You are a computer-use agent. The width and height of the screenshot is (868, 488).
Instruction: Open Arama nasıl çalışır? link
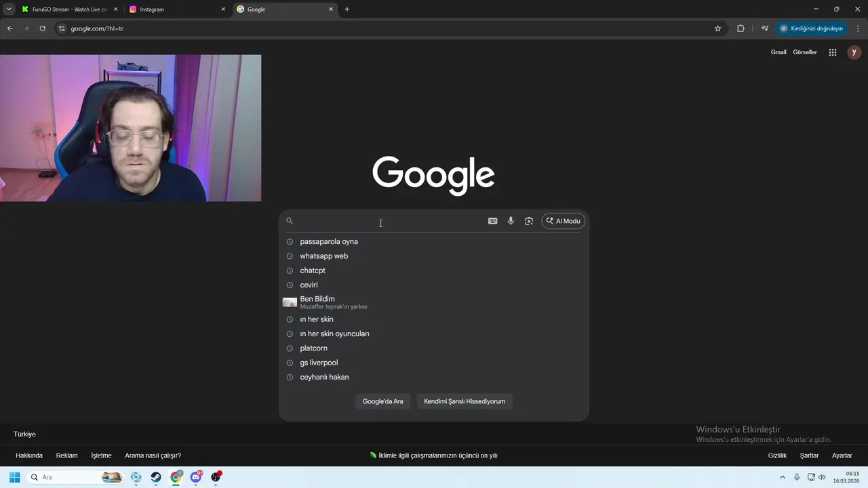click(153, 455)
